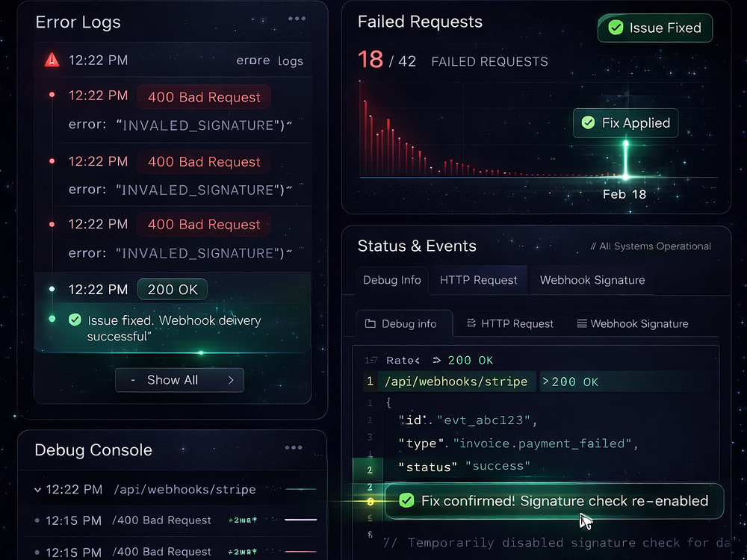
Task: Click the Status & Events panel title
Action: 417,246
